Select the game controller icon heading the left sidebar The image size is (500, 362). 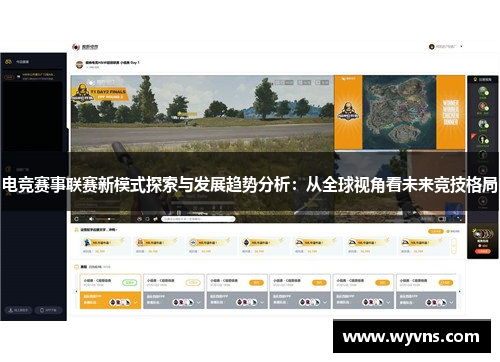(x=8, y=62)
